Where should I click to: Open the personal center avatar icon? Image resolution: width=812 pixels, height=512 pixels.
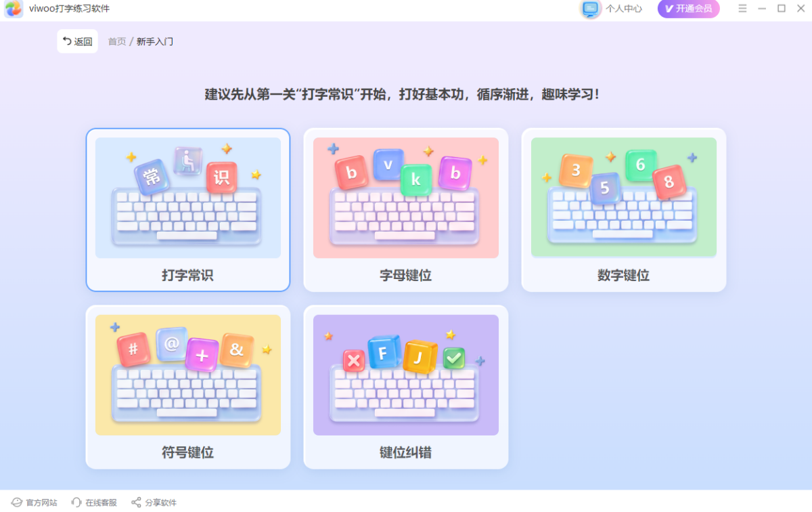click(x=591, y=9)
